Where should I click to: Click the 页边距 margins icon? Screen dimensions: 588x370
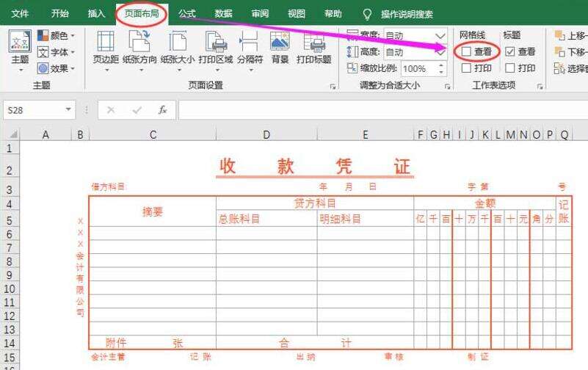pos(106,41)
